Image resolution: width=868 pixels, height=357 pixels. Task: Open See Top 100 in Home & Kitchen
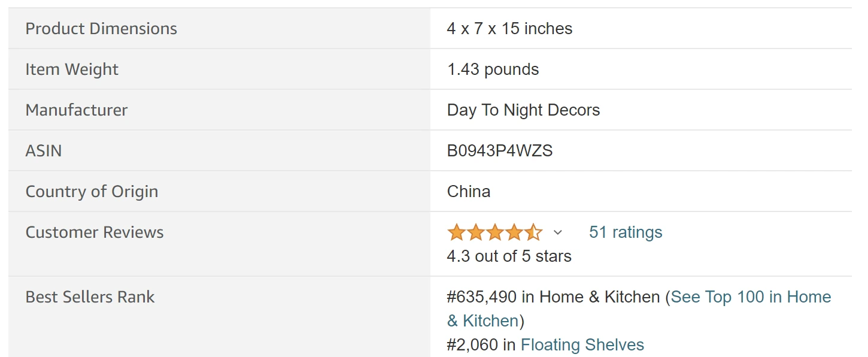pyautogui.click(x=751, y=297)
